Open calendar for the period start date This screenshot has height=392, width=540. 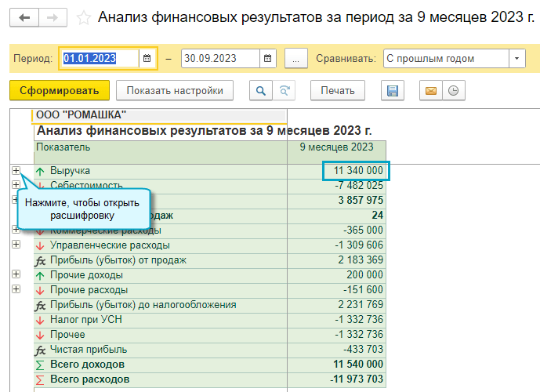(x=147, y=58)
